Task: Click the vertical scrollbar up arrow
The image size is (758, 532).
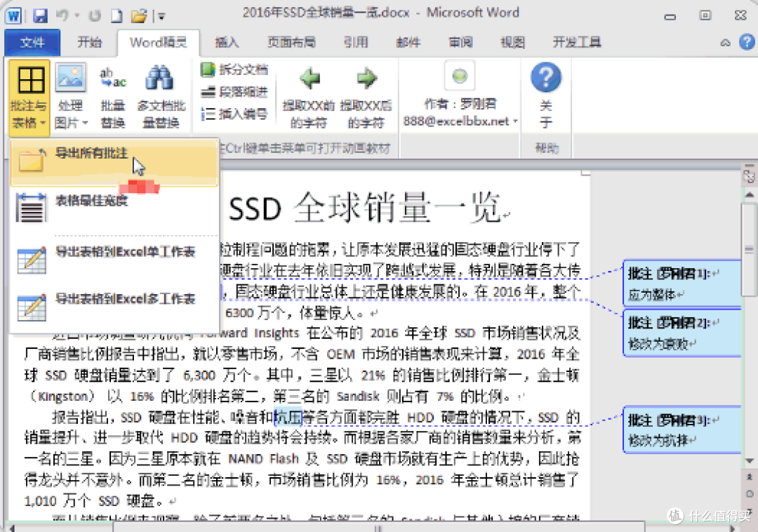Action: pos(750,194)
